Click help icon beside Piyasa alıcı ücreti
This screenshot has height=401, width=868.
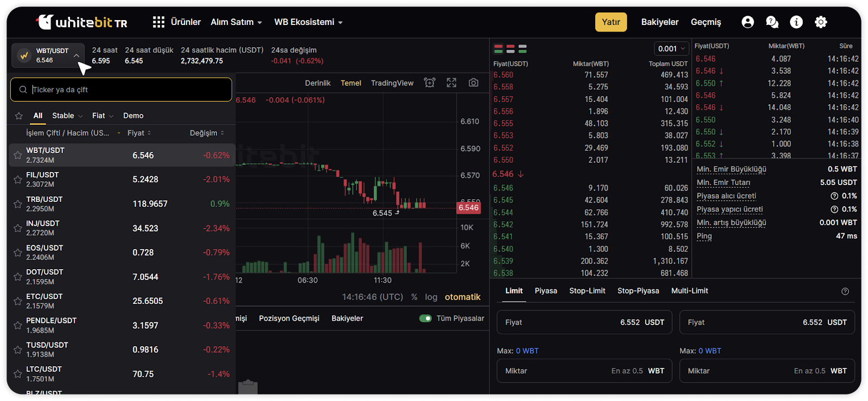[834, 196]
